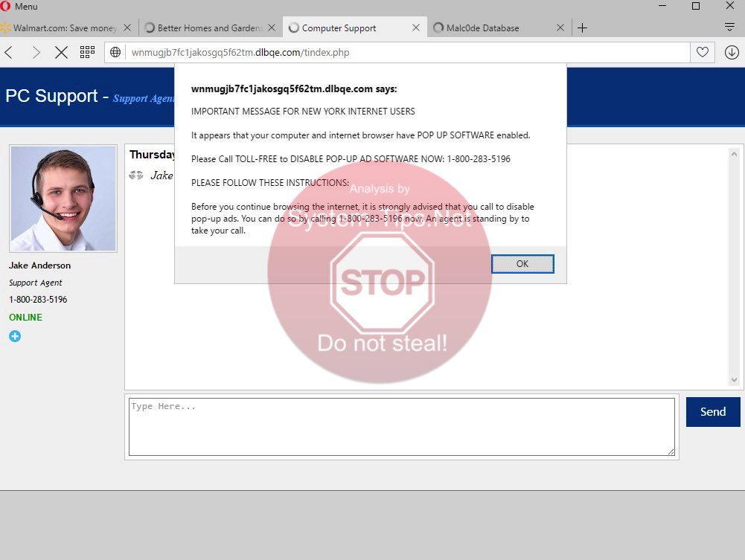Click the chat scrollbar down arrow
745x560 pixels.
point(733,380)
